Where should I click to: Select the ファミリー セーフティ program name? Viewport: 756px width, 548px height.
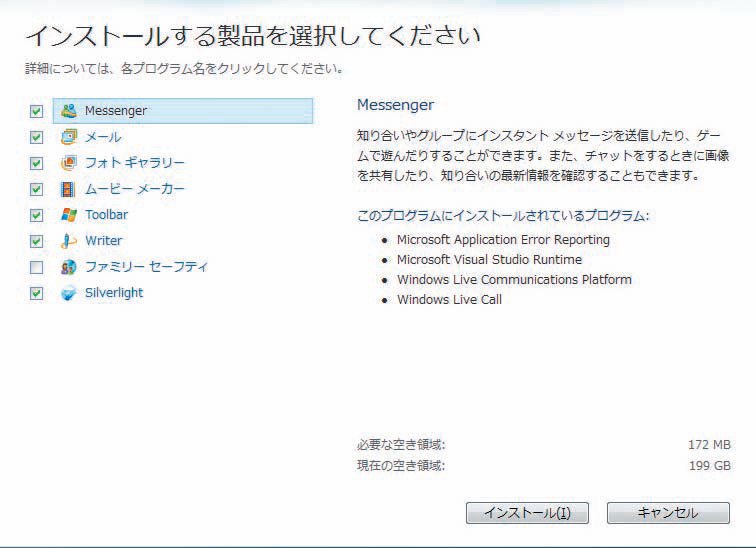click(146, 267)
